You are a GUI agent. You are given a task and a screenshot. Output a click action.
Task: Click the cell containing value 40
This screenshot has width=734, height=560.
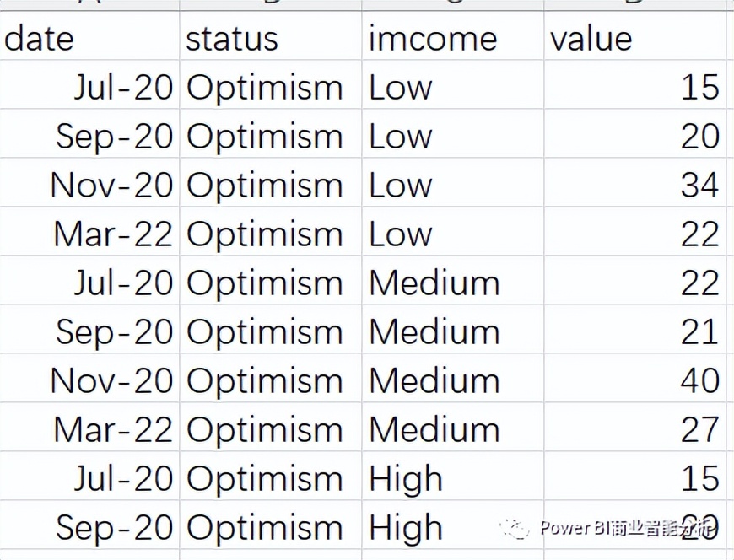pyautogui.click(x=635, y=378)
